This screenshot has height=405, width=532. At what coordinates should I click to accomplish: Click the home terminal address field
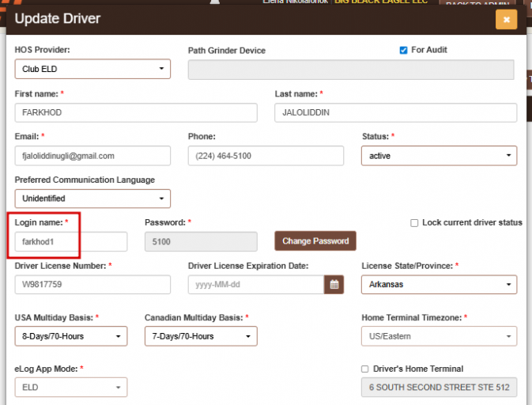[x=439, y=388]
